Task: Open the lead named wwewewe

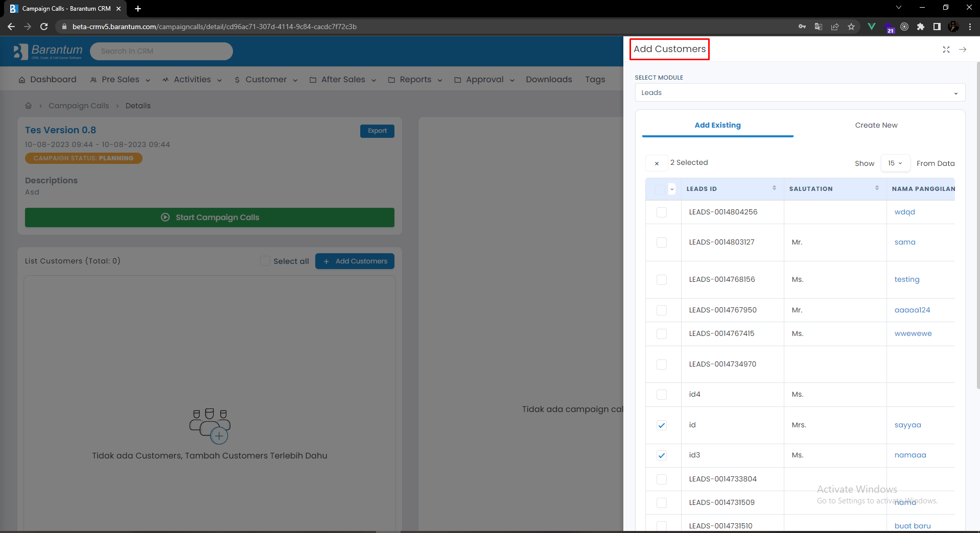Action: click(x=913, y=334)
